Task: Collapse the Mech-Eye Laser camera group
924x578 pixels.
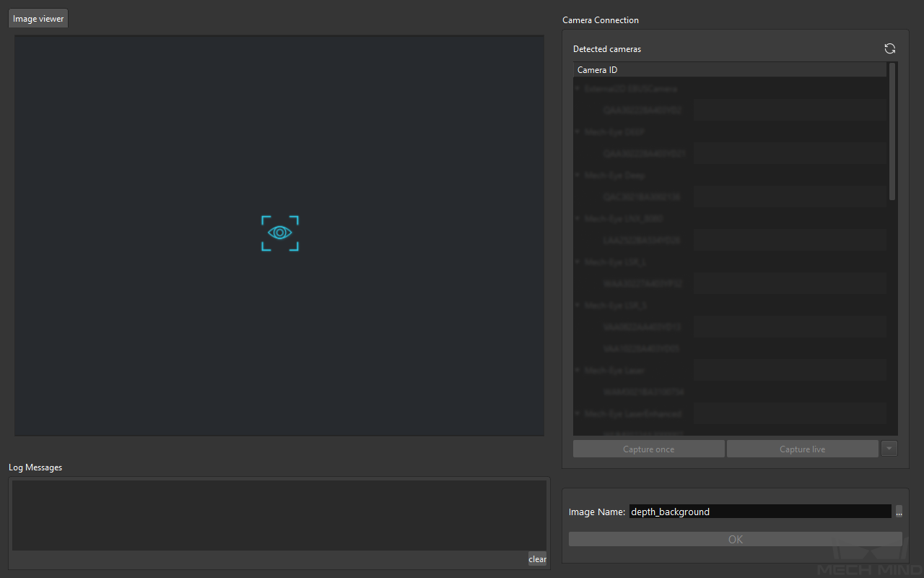Action: tap(577, 370)
